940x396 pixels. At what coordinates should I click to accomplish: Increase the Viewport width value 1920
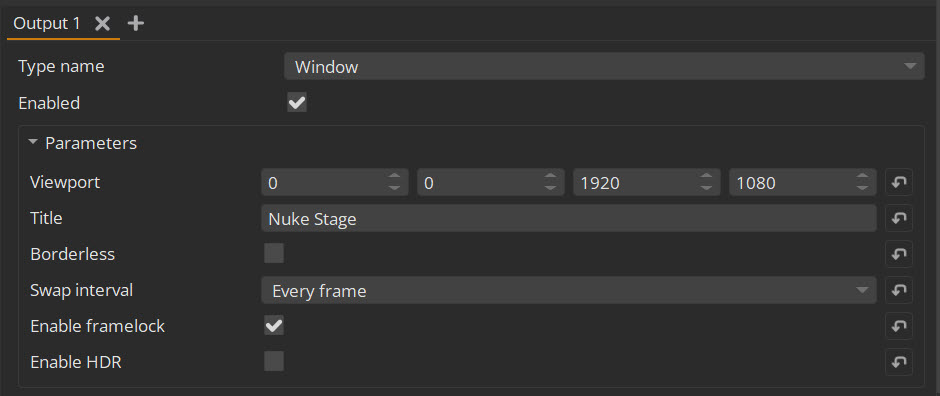click(706, 176)
